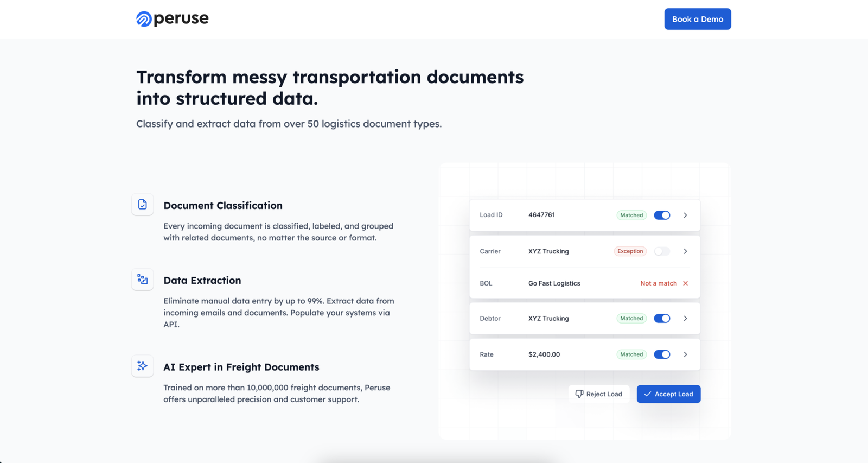Click the Accept Load button
Screen dimensions: 868x463
(668, 394)
